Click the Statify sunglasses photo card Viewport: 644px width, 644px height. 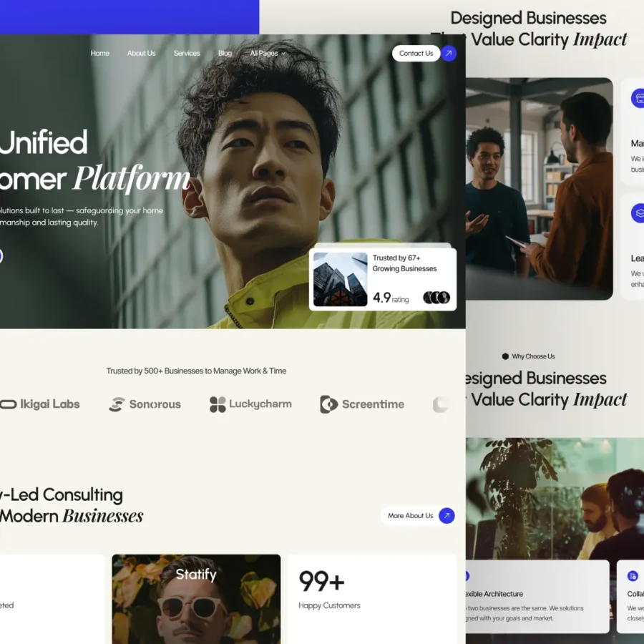tap(196, 599)
